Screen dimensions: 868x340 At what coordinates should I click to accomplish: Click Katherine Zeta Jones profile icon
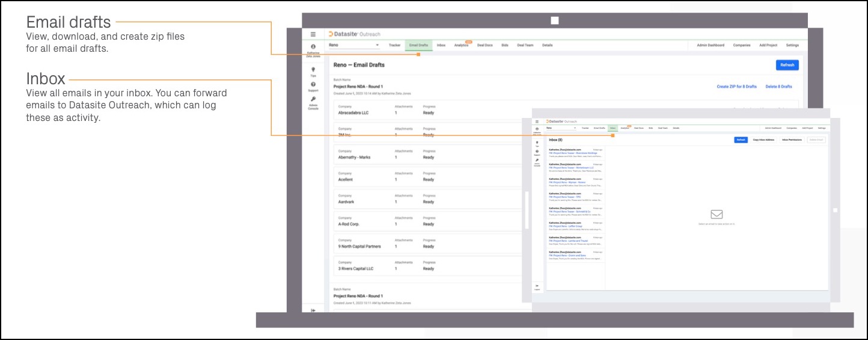(x=313, y=47)
